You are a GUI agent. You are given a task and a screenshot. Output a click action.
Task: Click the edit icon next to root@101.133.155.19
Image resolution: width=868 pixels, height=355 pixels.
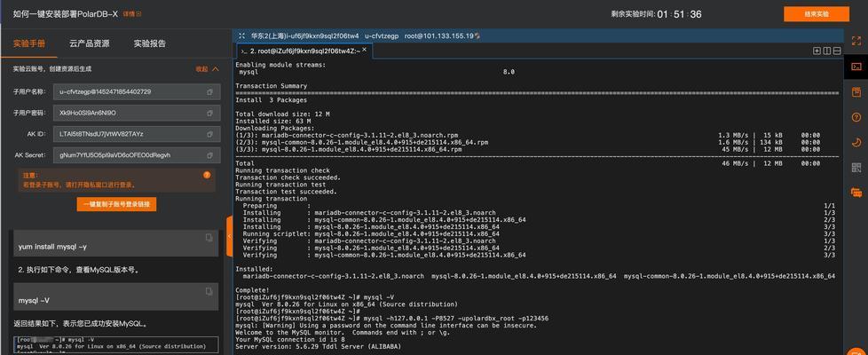477,36
